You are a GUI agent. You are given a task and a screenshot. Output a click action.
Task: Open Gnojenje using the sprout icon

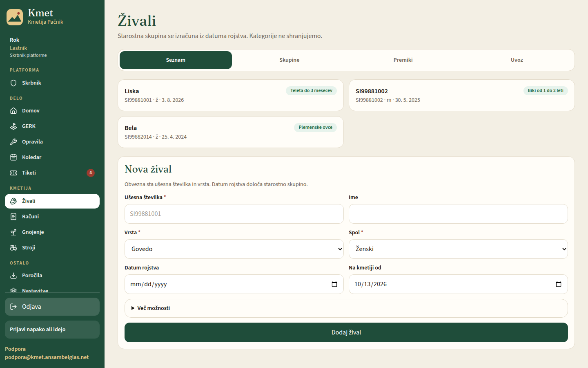[13, 232]
